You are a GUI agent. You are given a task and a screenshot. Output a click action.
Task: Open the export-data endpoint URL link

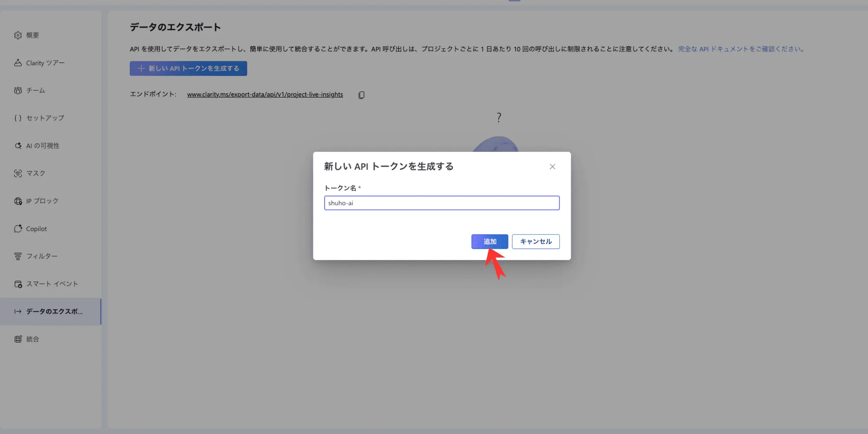click(x=265, y=95)
